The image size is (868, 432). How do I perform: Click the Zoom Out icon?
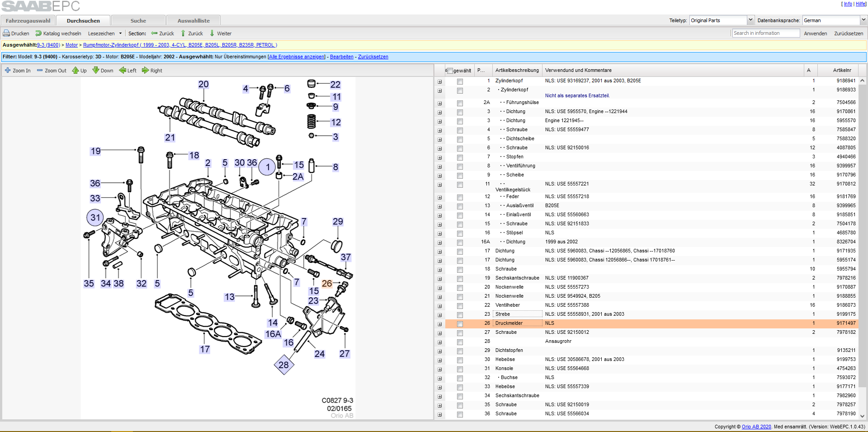[40, 71]
